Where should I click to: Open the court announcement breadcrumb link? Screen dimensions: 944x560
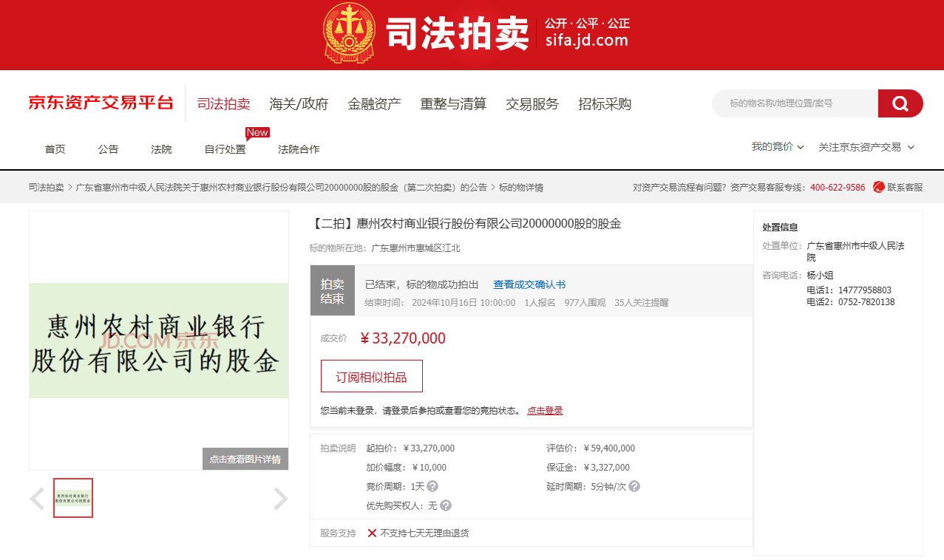pos(282,188)
